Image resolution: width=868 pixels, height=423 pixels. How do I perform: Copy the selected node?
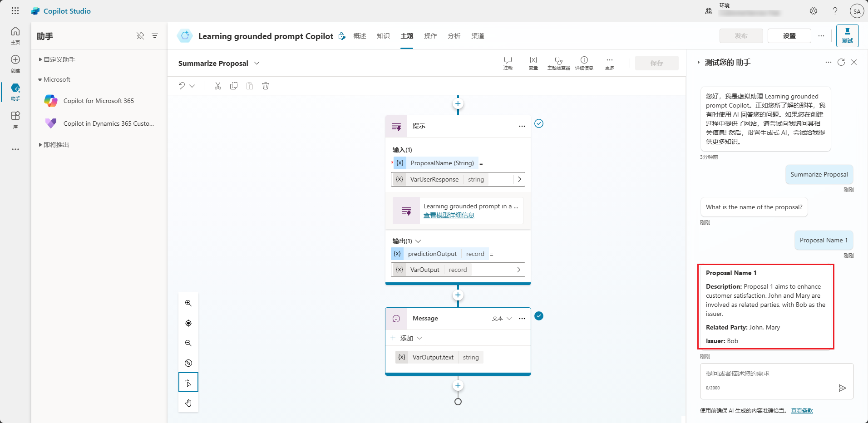(x=234, y=86)
